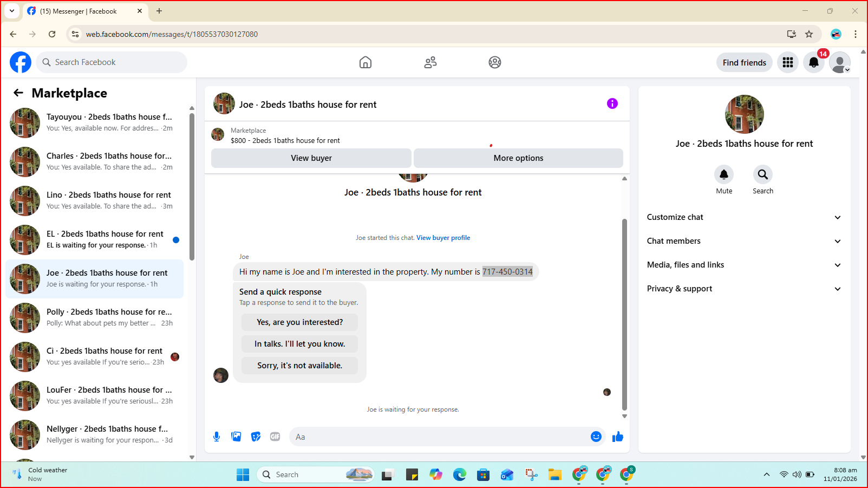The width and height of the screenshot is (868, 488).
Task: Open the Friends icon in top navigation
Action: pos(430,62)
